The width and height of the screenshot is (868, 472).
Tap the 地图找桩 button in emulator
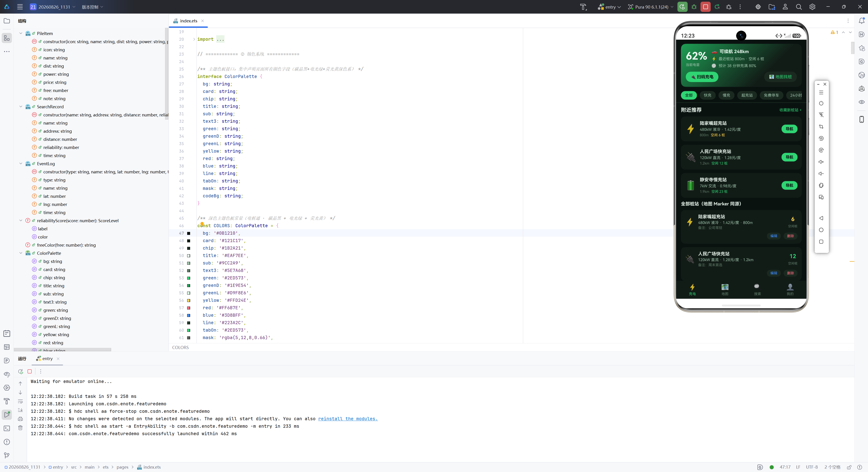coord(780,77)
